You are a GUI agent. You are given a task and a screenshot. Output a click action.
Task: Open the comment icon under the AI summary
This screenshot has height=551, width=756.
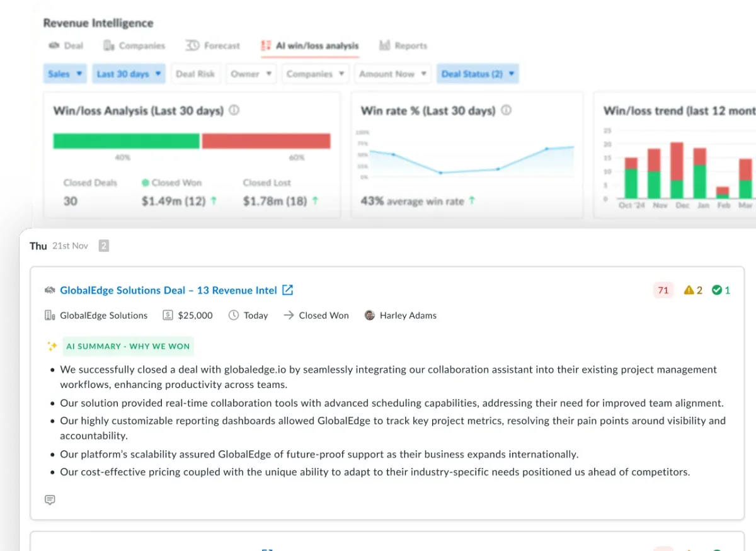coord(50,499)
